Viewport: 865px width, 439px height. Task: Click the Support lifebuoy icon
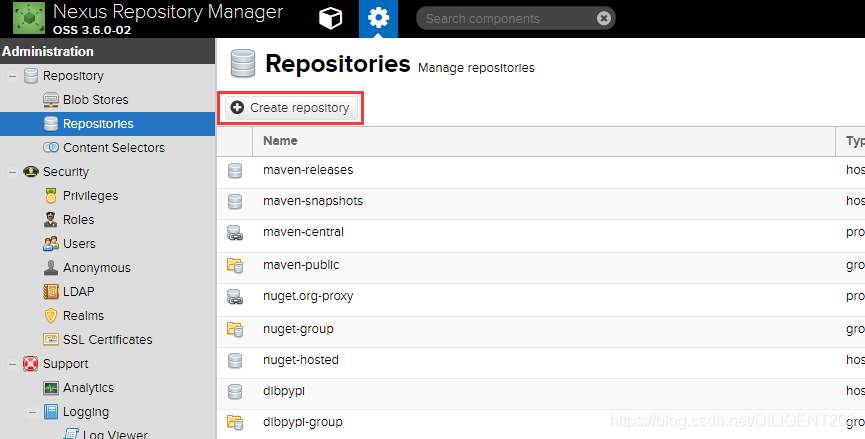tap(30, 363)
